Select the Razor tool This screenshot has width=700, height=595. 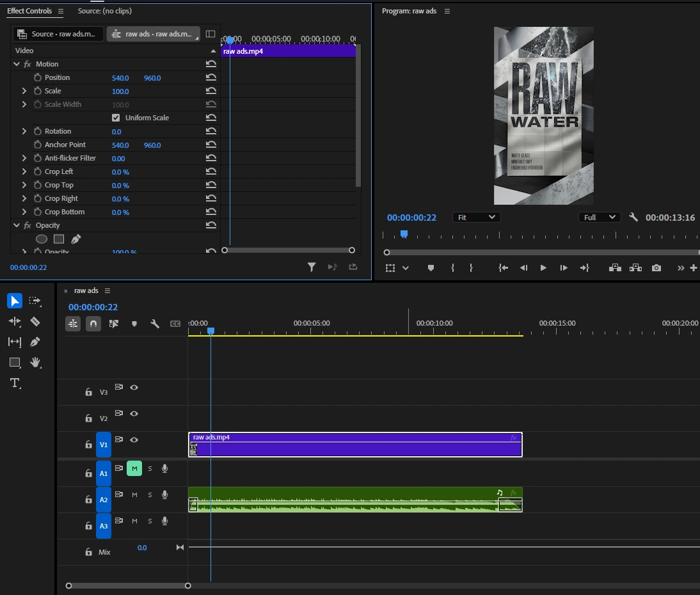pyautogui.click(x=35, y=321)
